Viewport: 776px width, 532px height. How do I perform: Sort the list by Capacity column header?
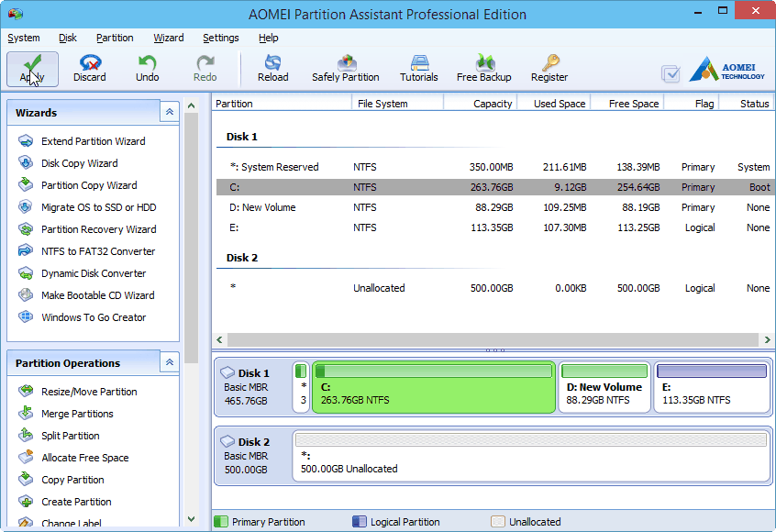(492, 104)
